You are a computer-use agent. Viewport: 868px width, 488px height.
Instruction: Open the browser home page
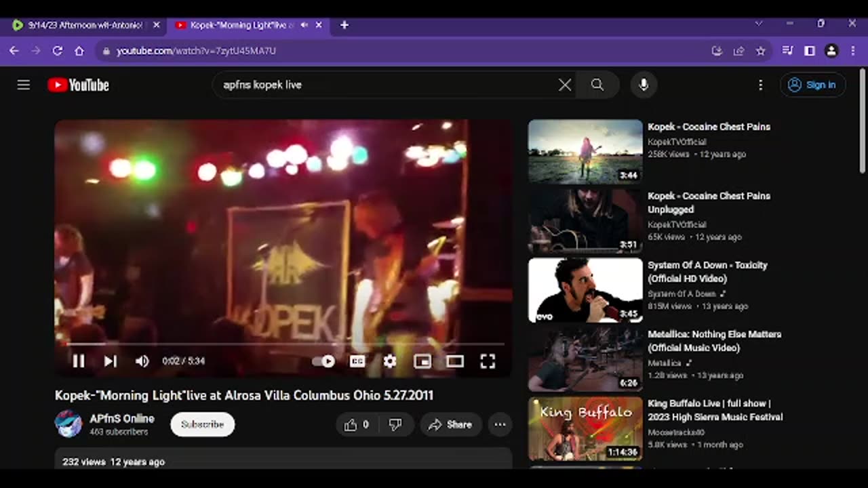coord(79,51)
